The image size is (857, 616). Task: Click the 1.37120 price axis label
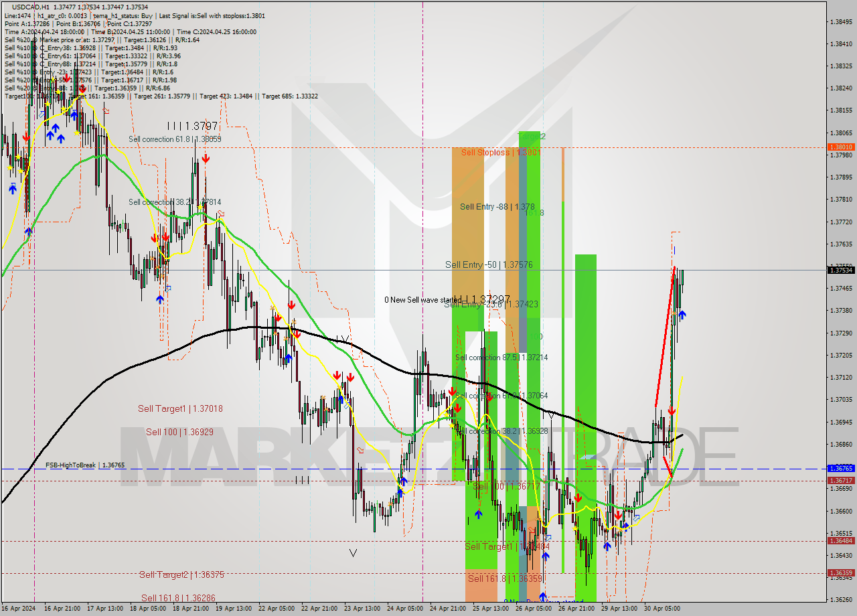pyautogui.click(x=841, y=378)
